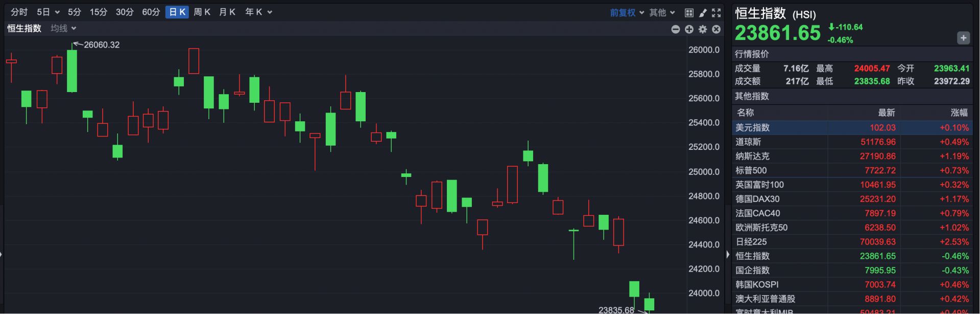Select the 澳大利亚普通股 row
Screen dimensions: 980x314
pyautogui.click(x=852, y=299)
